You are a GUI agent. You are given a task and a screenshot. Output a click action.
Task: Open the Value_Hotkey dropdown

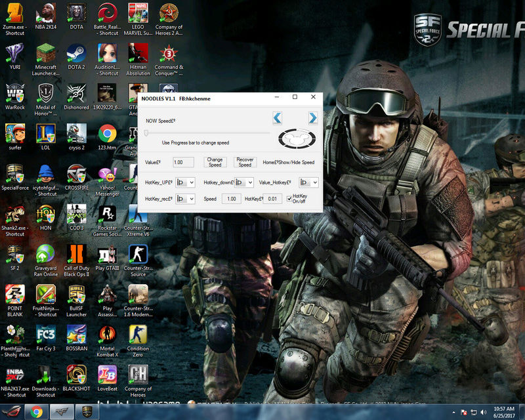[x=308, y=182]
